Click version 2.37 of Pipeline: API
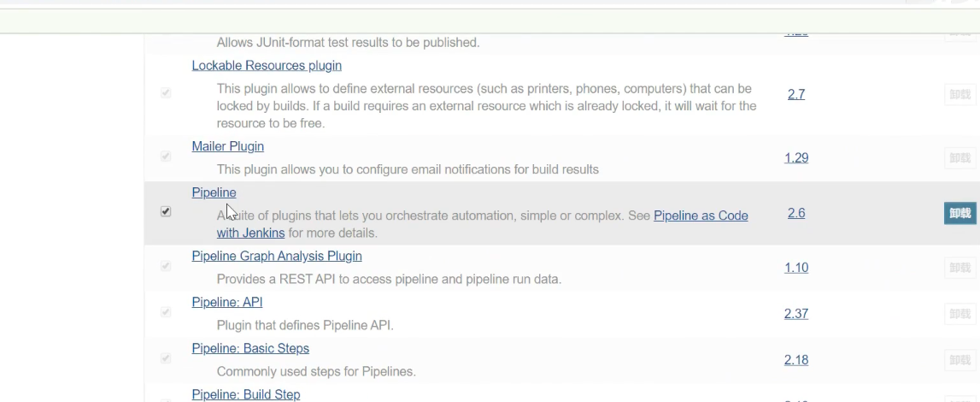980x402 pixels. pyautogui.click(x=796, y=314)
